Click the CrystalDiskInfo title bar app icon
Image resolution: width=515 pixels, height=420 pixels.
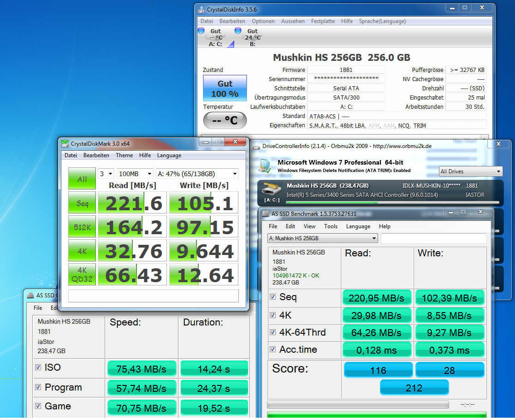coord(201,10)
